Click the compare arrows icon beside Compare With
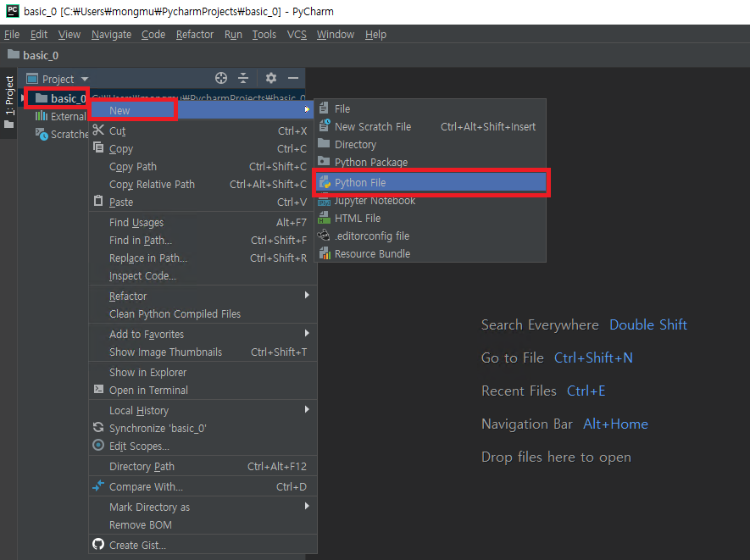Screen dimensions: 750x560 [98, 485]
